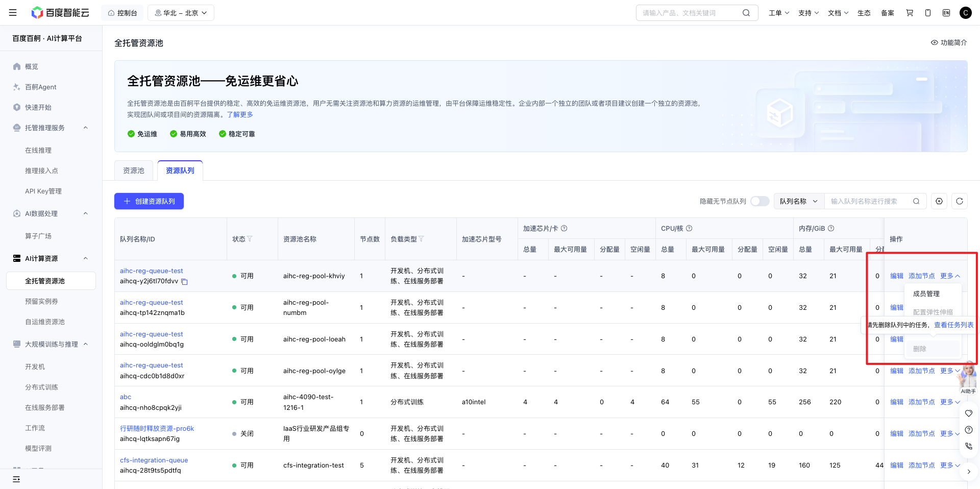Screen dimensions: 980x489
Task: Switch to the 资源池 tab
Action: (x=134, y=170)
